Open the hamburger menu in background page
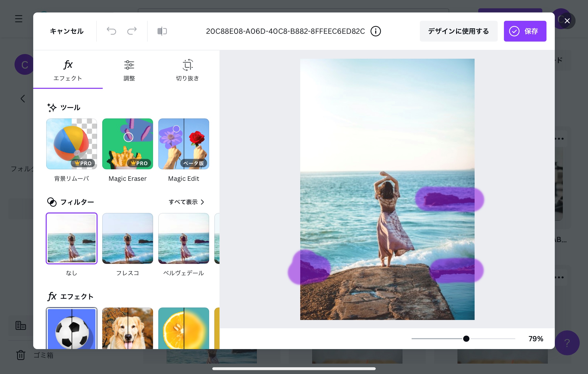This screenshot has width=588, height=374. [19, 19]
